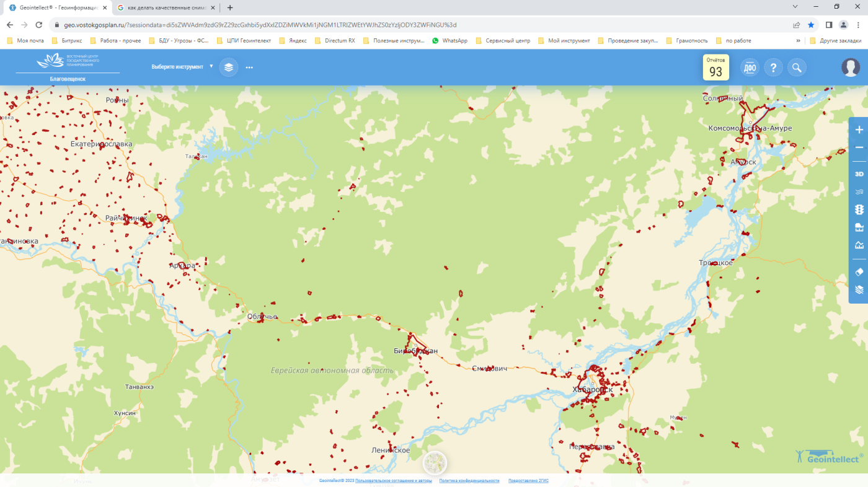Open the Полезные инструм... bookmark folder

click(x=394, y=40)
